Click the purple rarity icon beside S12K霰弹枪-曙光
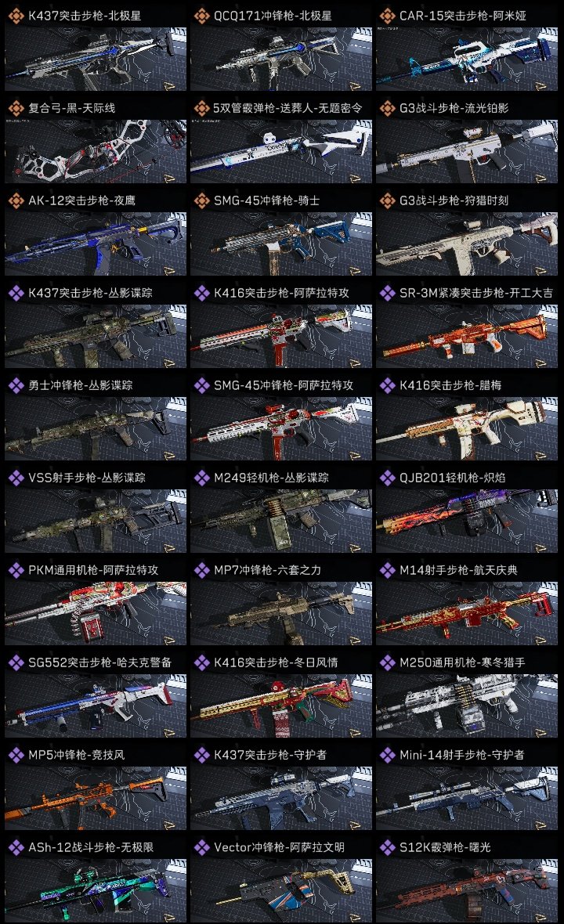 (x=387, y=847)
